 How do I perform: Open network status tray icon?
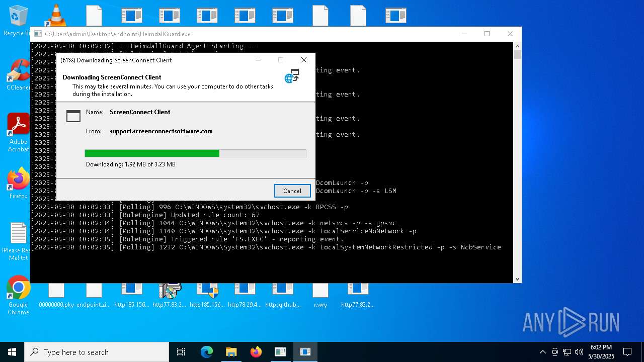567,352
